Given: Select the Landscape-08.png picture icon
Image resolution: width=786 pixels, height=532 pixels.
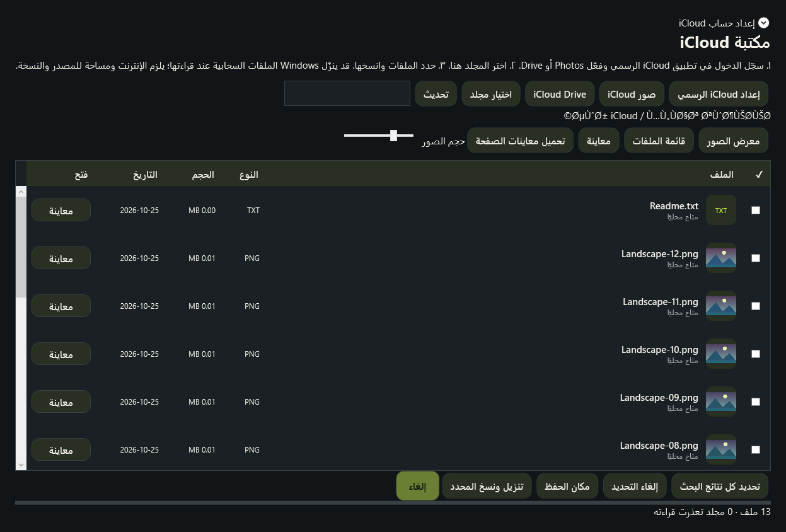Looking at the screenshot, I should point(721,450).
